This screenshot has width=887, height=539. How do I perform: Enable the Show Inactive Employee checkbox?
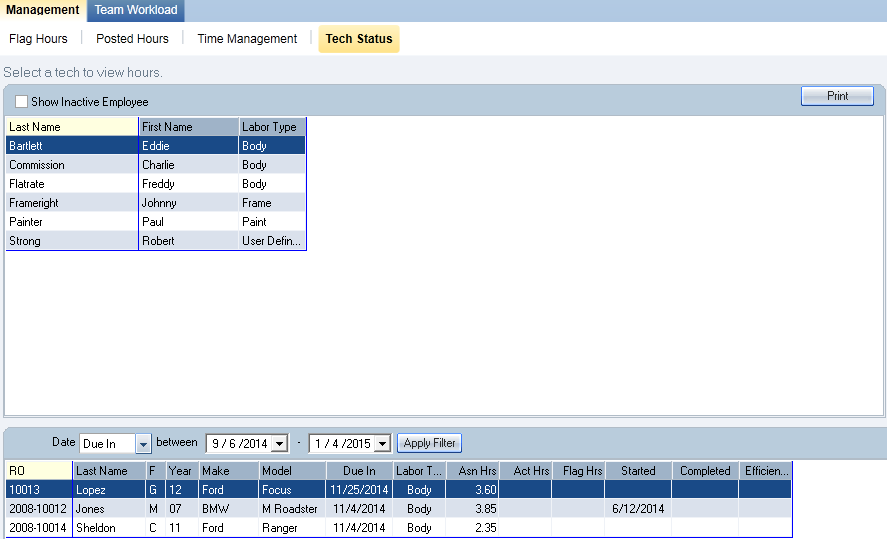pos(22,102)
